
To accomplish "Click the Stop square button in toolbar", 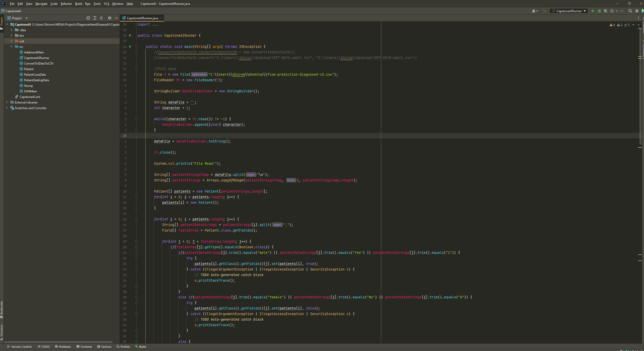I will point(622,11).
